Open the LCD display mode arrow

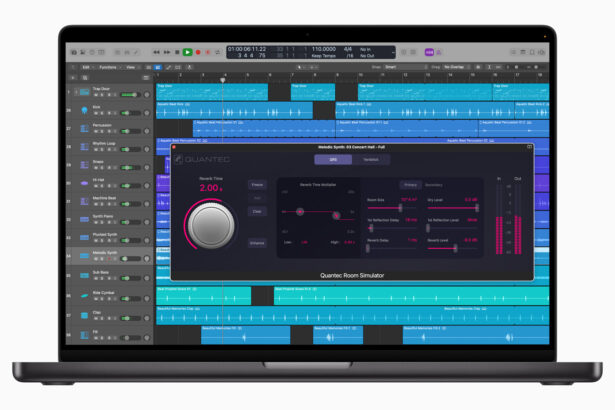393,53
